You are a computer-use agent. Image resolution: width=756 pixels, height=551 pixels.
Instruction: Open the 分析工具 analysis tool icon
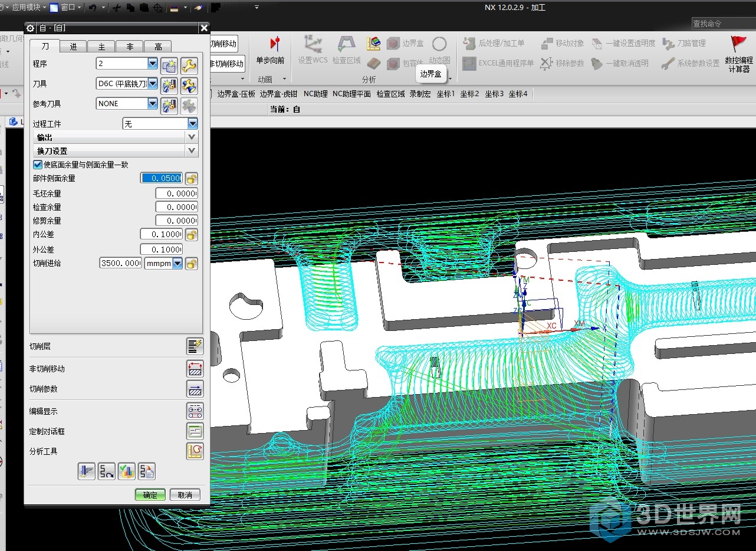click(x=195, y=451)
